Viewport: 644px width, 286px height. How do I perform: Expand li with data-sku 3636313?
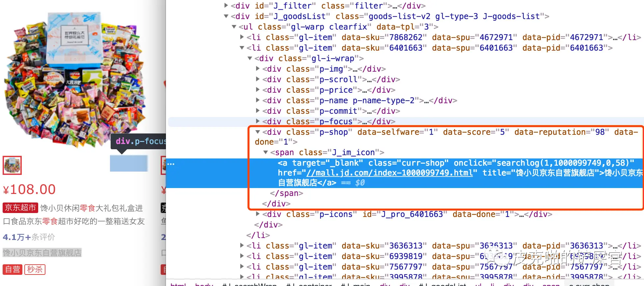[x=242, y=245]
